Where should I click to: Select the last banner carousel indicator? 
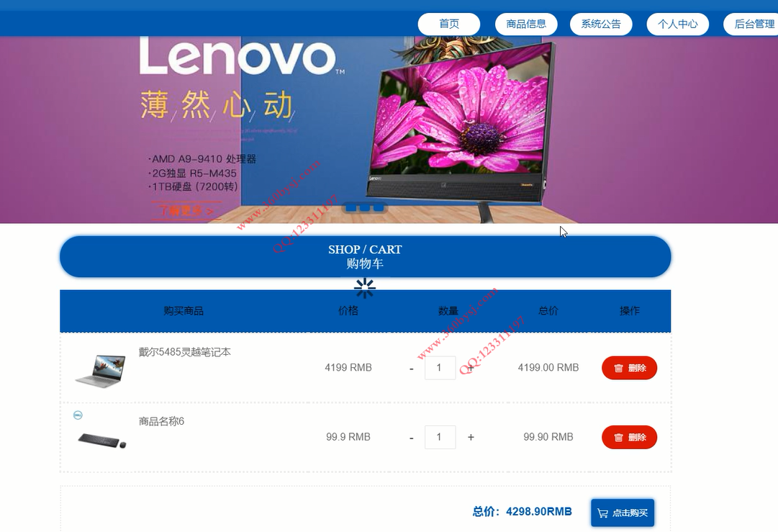pos(379,207)
